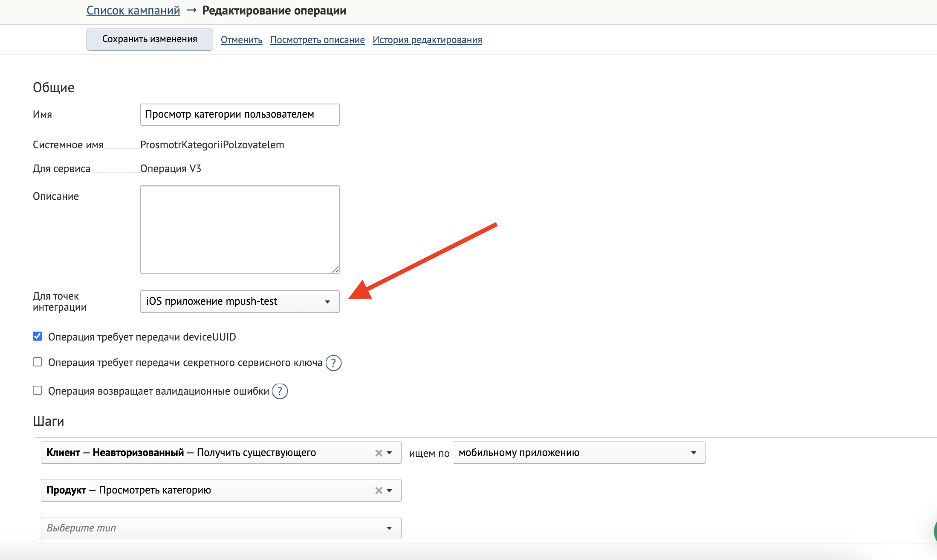937x560 pixels.
Task: Click the Системное имя label
Action: 68,145
